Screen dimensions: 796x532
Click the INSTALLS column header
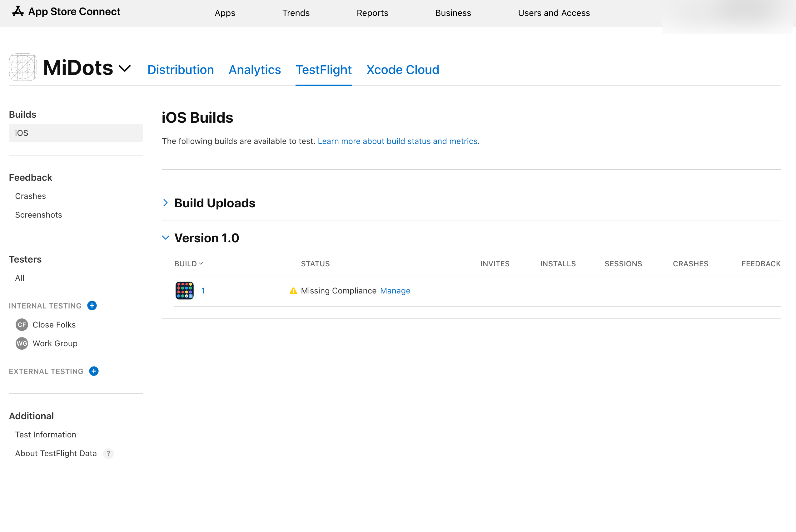tap(558, 264)
